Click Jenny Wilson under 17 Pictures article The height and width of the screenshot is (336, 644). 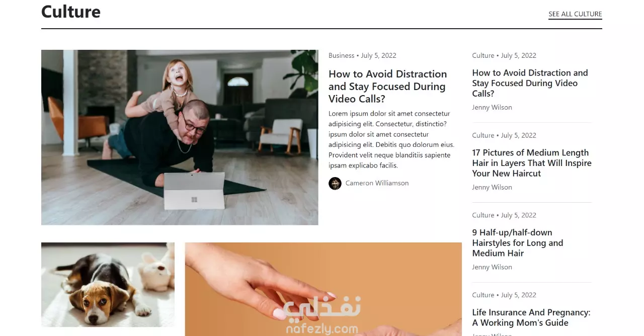(x=492, y=187)
